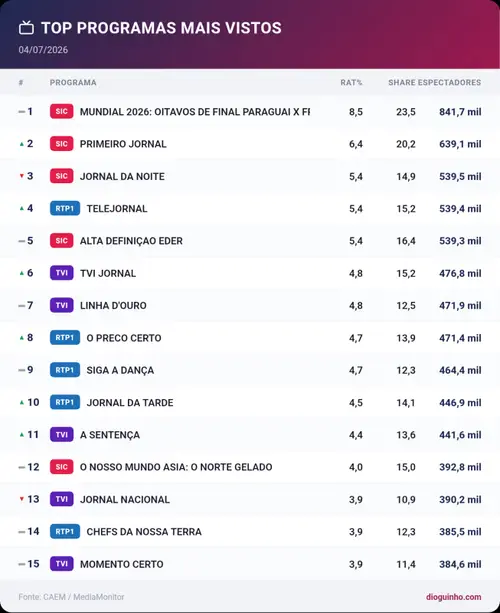Click the Mundial 2026 program title

pos(195,112)
